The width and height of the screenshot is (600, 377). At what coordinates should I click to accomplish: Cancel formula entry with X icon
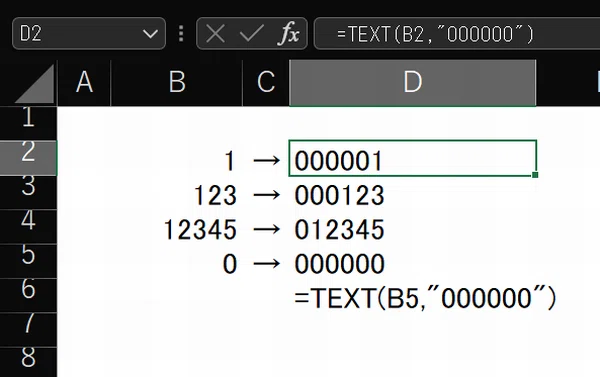point(215,33)
